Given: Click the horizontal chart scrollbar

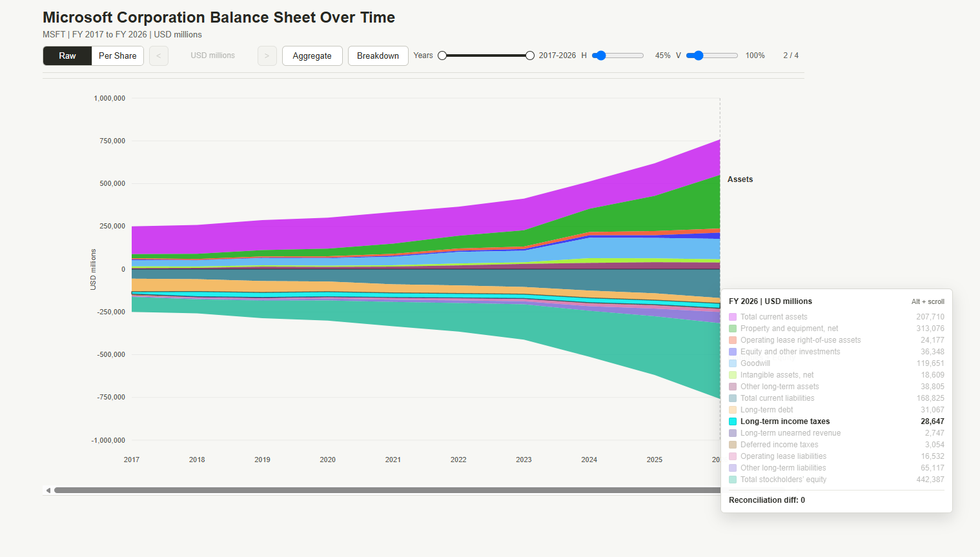Looking at the screenshot, I should pyautogui.click(x=387, y=491).
